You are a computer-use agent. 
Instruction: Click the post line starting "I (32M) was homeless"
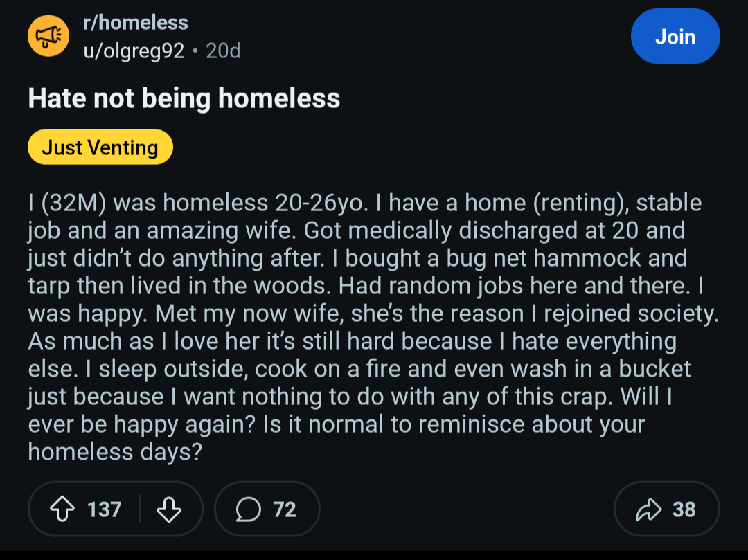[364, 203]
